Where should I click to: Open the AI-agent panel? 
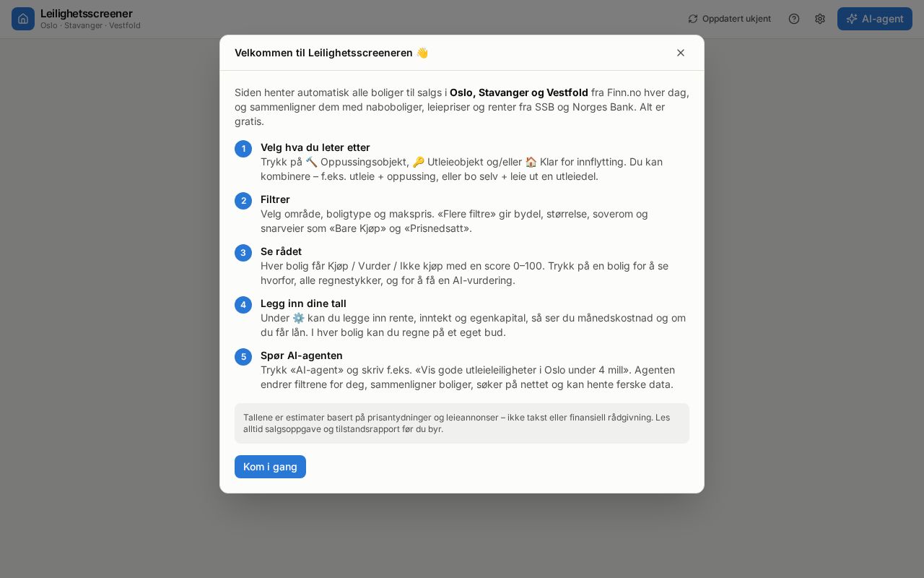point(875,19)
